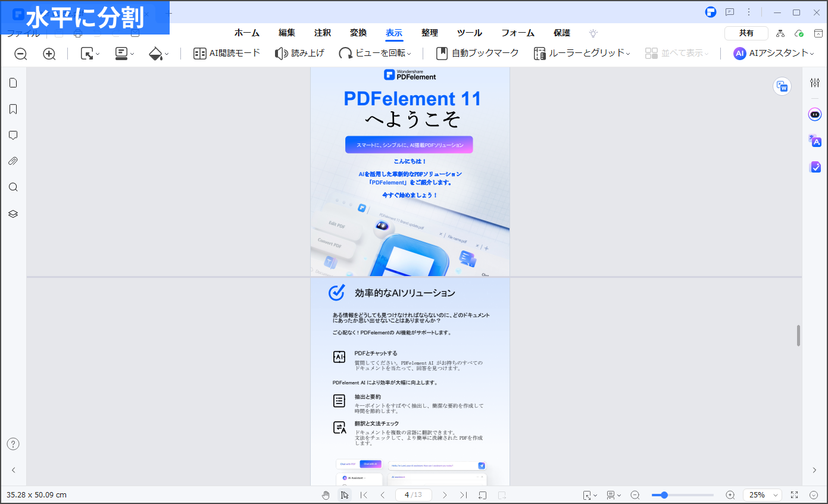Select the 表示 tab
The height and width of the screenshot is (504, 828).
point(393,33)
